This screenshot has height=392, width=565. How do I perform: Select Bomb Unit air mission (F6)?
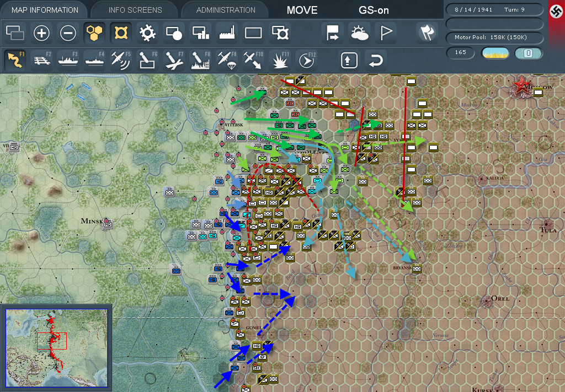(x=148, y=60)
